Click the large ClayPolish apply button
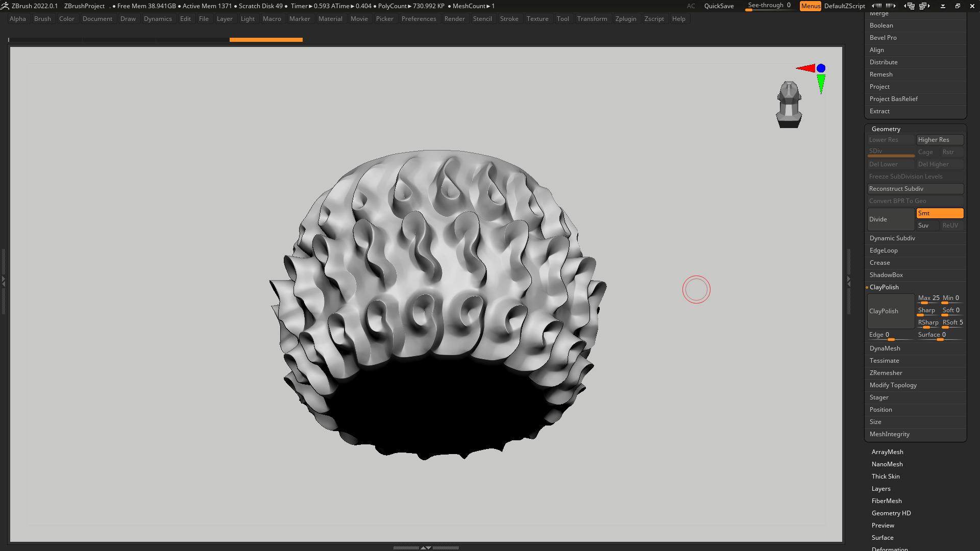 (x=891, y=311)
